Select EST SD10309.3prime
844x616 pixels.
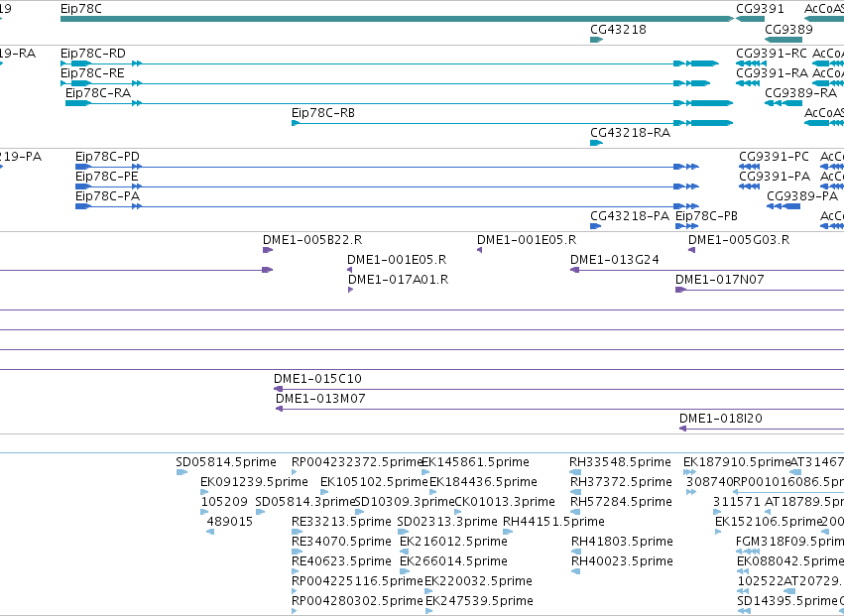[x=405, y=502]
